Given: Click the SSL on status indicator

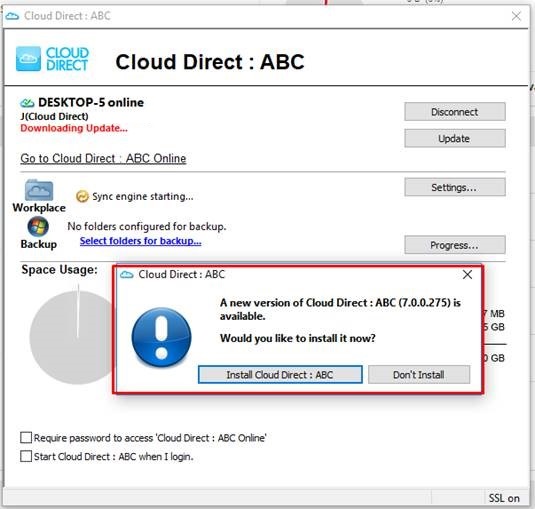Looking at the screenshot, I should [x=504, y=498].
